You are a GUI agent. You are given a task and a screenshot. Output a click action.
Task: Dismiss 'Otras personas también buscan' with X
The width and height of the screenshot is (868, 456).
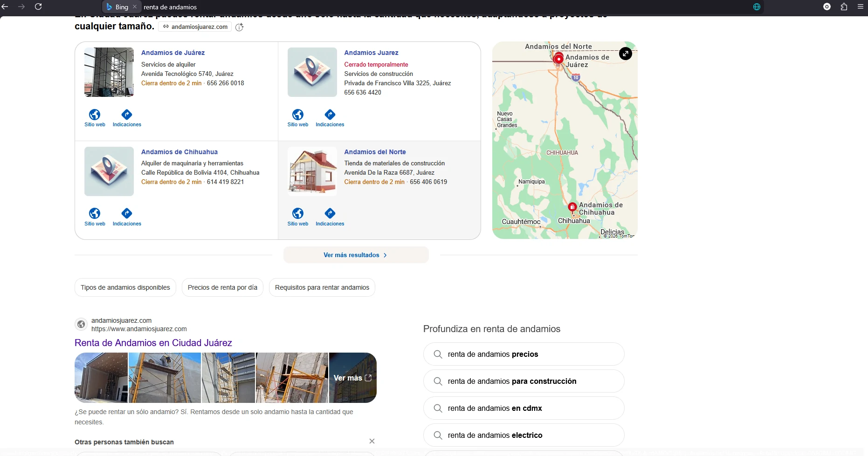[372, 441]
